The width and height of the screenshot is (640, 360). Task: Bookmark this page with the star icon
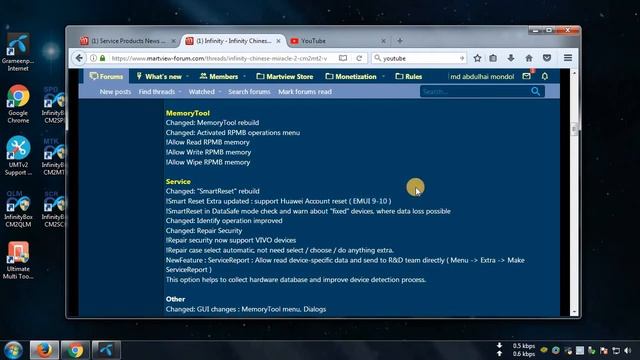(477, 58)
